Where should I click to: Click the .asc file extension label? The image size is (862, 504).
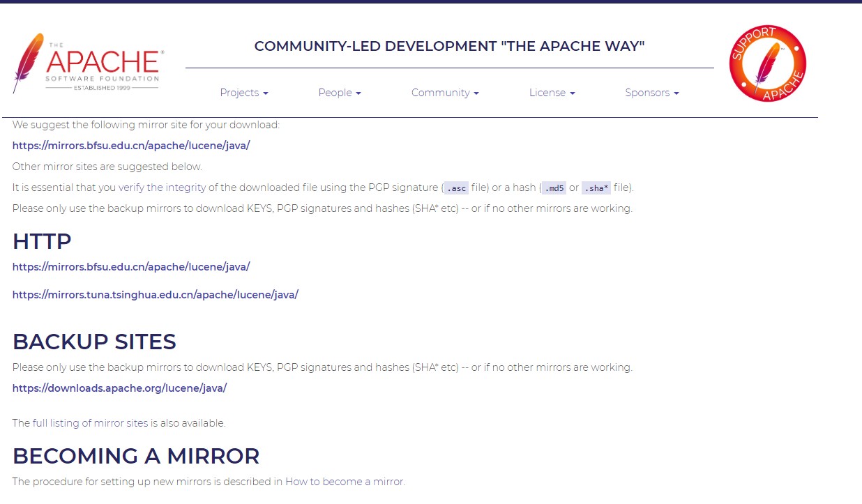(456, 188)
